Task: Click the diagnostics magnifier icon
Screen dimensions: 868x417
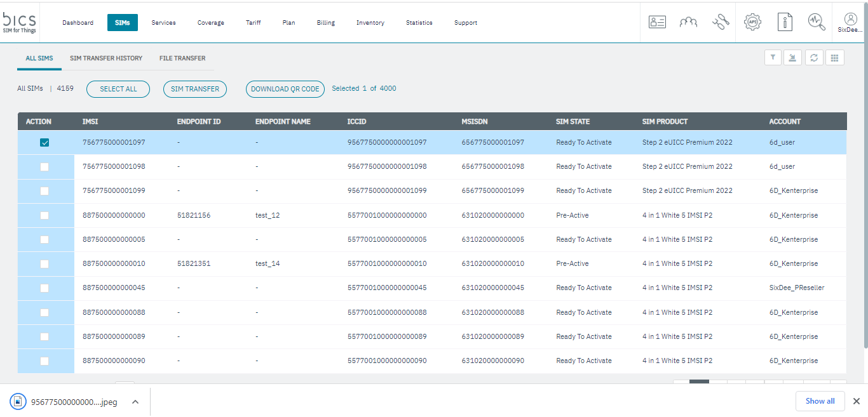Action: [817, 22]
